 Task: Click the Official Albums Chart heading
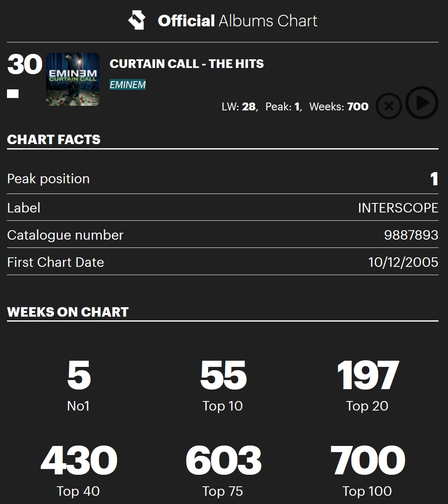pos(237,21)
